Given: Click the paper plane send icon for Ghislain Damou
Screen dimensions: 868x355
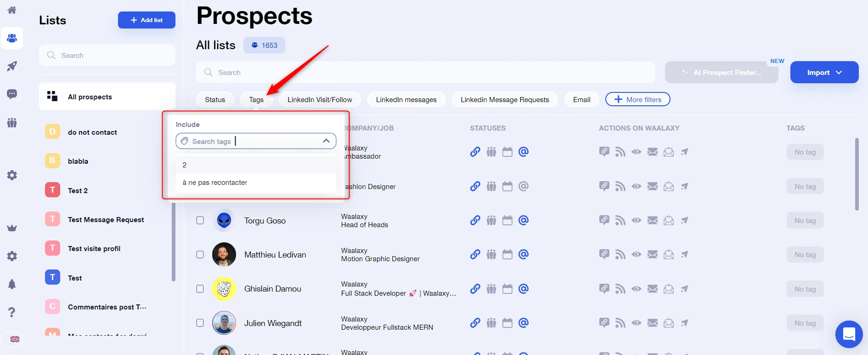Looking at the screenshot, I should pyautogui.click(x=685, y=289).
